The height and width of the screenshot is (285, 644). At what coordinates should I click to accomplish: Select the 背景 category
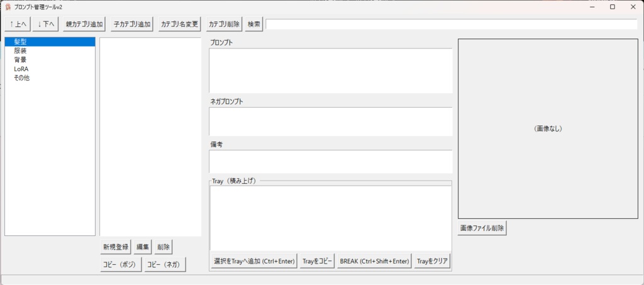pos(50,60)
